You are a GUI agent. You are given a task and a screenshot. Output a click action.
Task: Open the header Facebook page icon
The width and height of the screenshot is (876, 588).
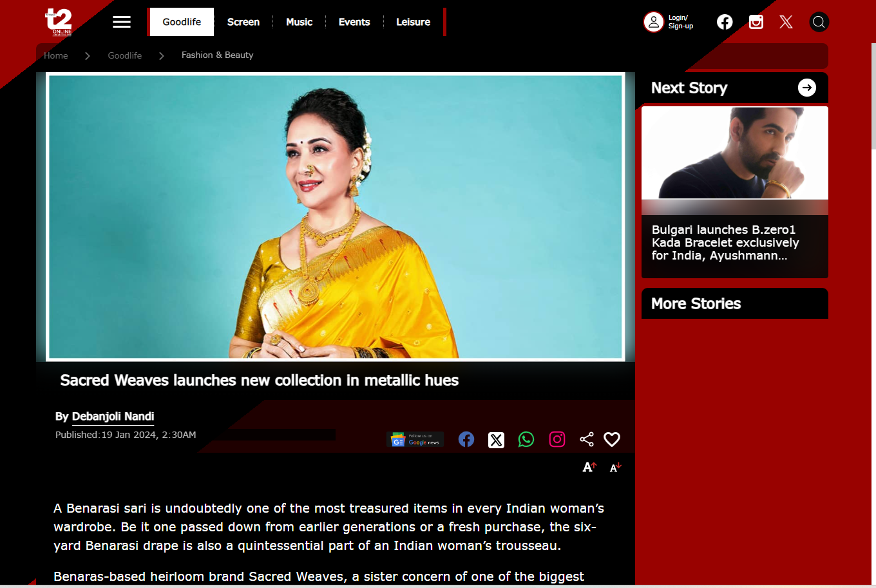pyautogui.click(x=725, y=22)
